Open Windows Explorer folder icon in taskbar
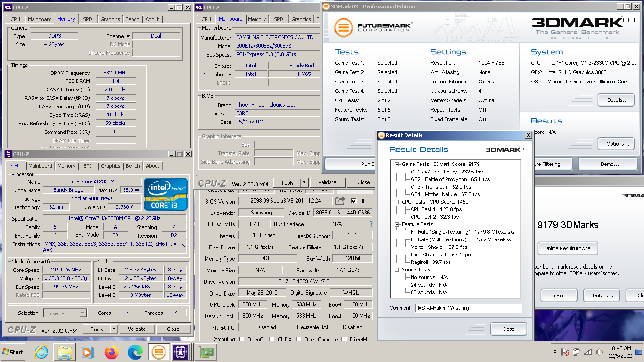 [x=65, y=352]
